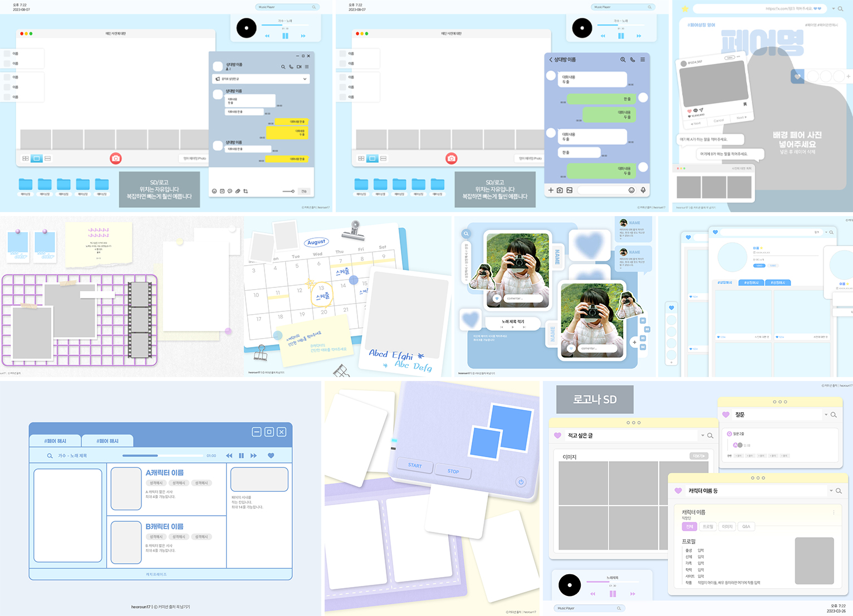Open hamburger menu in green-bubble chat header

(x=643, y=60)
